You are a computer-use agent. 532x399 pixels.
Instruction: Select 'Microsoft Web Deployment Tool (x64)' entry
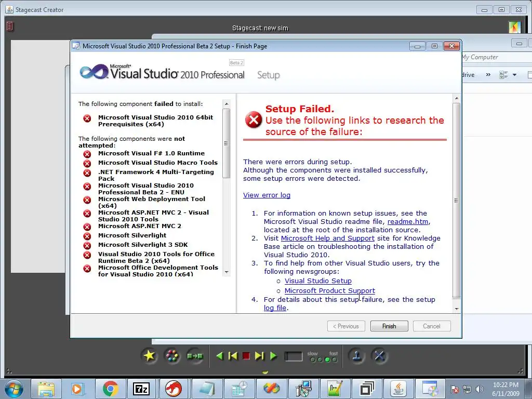click(x=152, y=202)
